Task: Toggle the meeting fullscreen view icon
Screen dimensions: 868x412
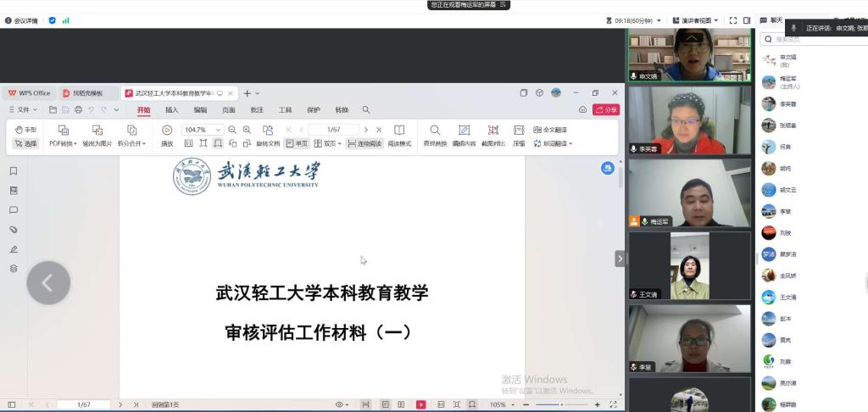Action: [734, 20]
